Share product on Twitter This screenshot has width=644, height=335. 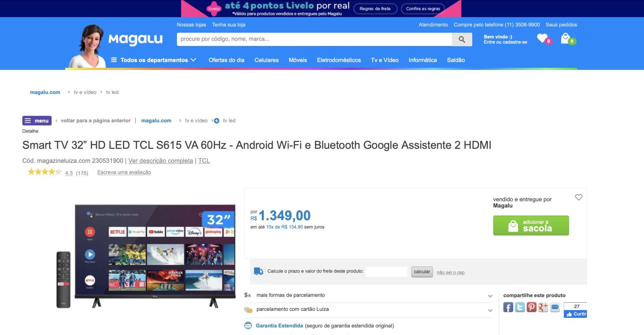click(x=520, y=307)
